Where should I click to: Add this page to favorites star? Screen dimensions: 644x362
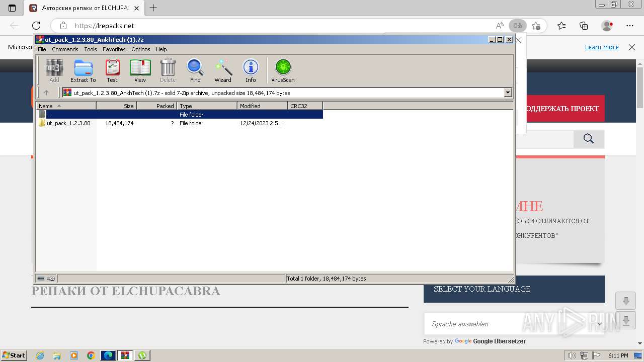536,26
